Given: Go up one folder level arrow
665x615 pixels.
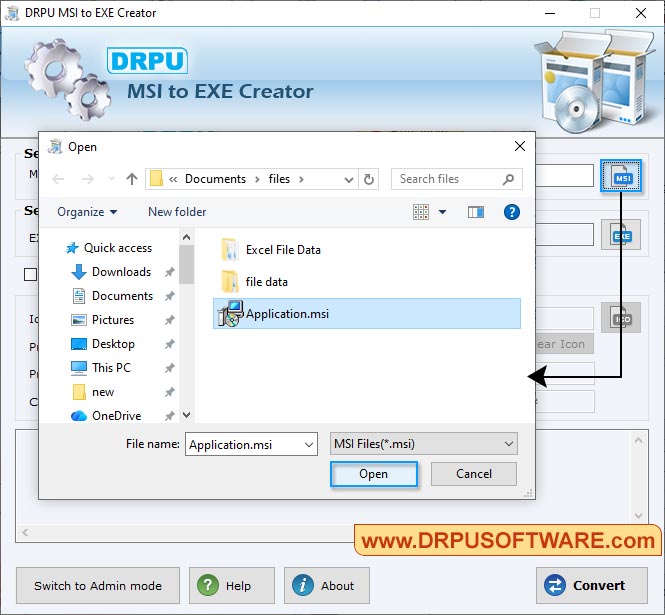Looking at the screenshot, I should click(x=132, y=179).
